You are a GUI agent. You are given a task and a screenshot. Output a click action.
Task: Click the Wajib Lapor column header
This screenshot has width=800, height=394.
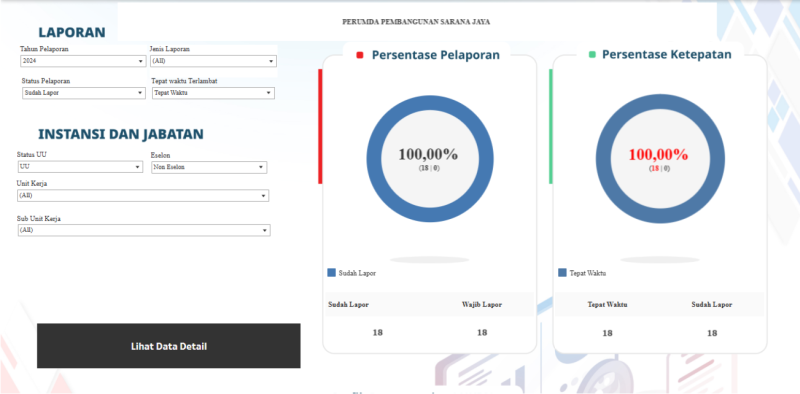tap(482, 305)
